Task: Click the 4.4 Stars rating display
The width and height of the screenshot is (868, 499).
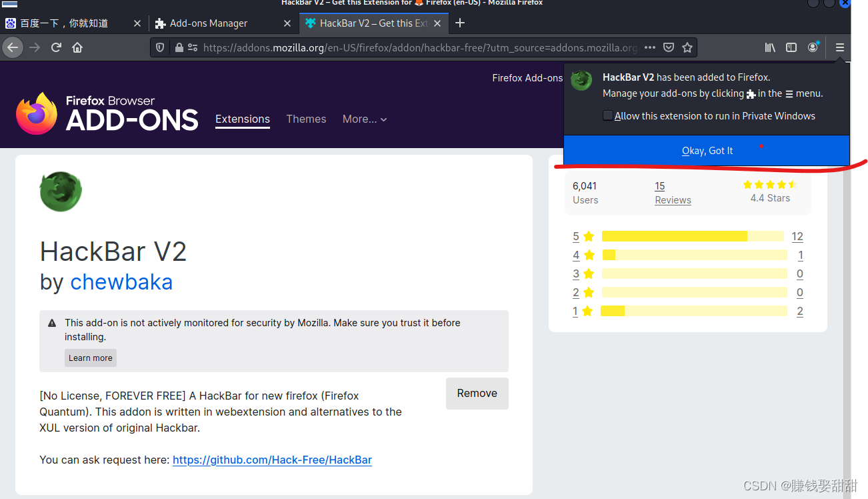Action: tap(770, 191)
